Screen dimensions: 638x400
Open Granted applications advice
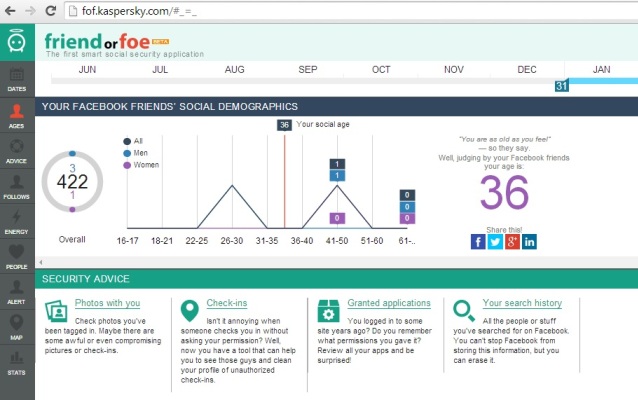(389, 303)
